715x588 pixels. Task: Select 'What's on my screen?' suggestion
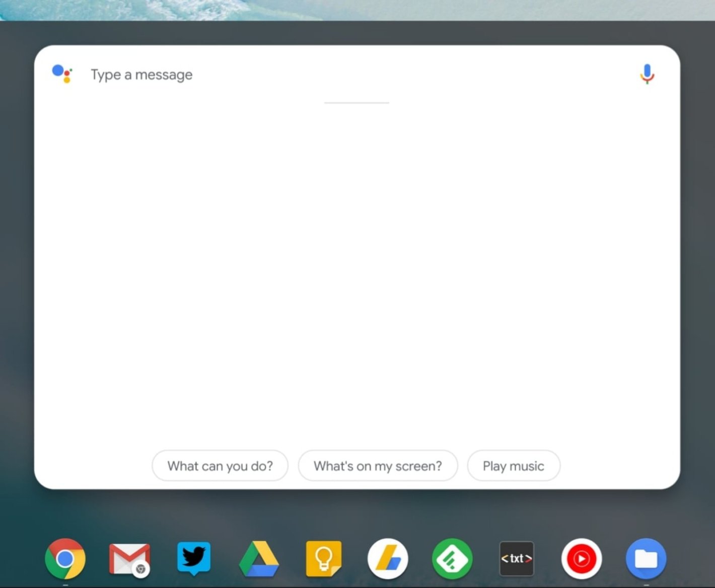pos(378,466)
